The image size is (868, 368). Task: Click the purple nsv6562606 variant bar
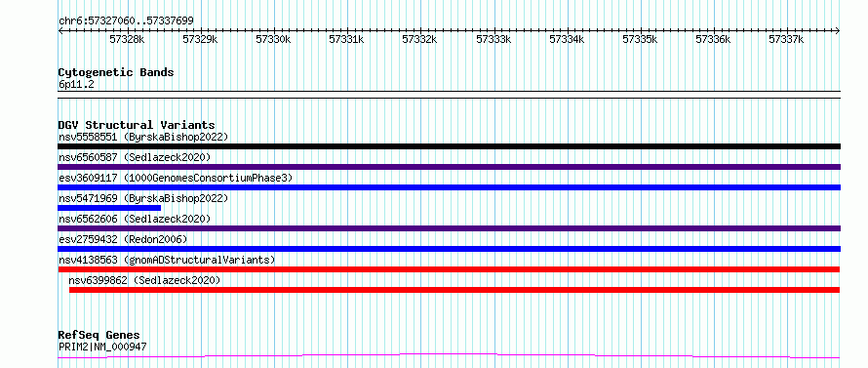pos(449,228)
